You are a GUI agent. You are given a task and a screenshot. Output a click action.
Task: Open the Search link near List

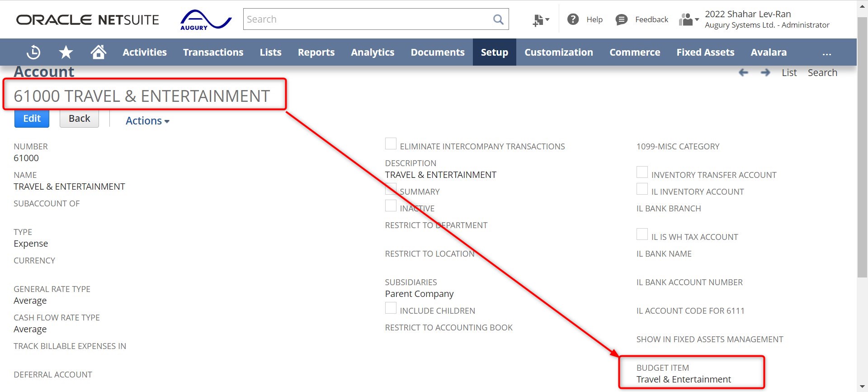[x=822, y=72]
